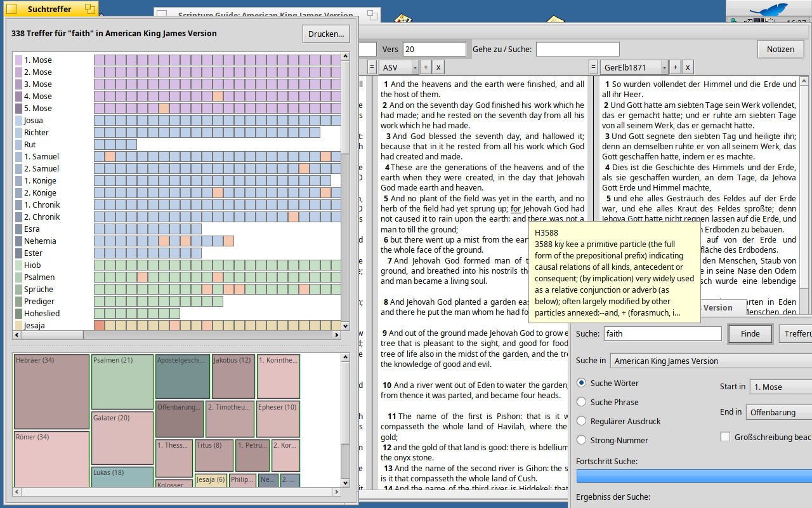Click the Suchtreffer window zoom icon
The image size is (812, 508).
(90, 9)
